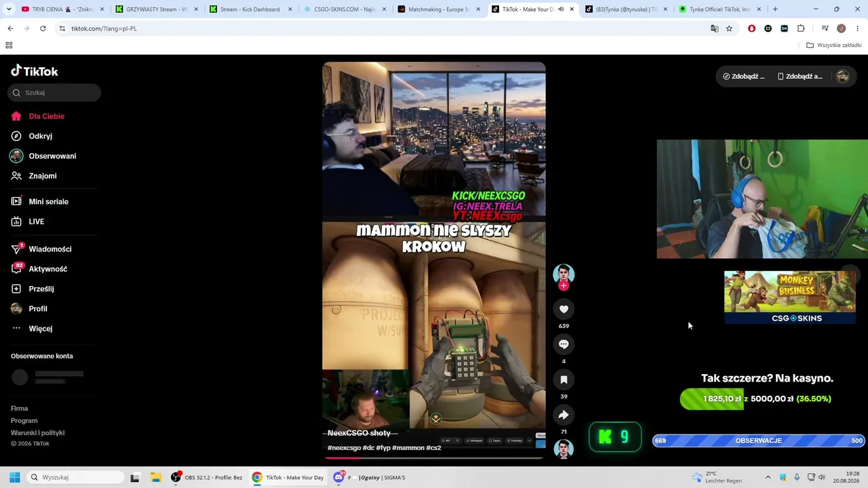868x488 pixels.
Task: Open the Odkryj (Explore) page
Action: [x=41, y=136]
